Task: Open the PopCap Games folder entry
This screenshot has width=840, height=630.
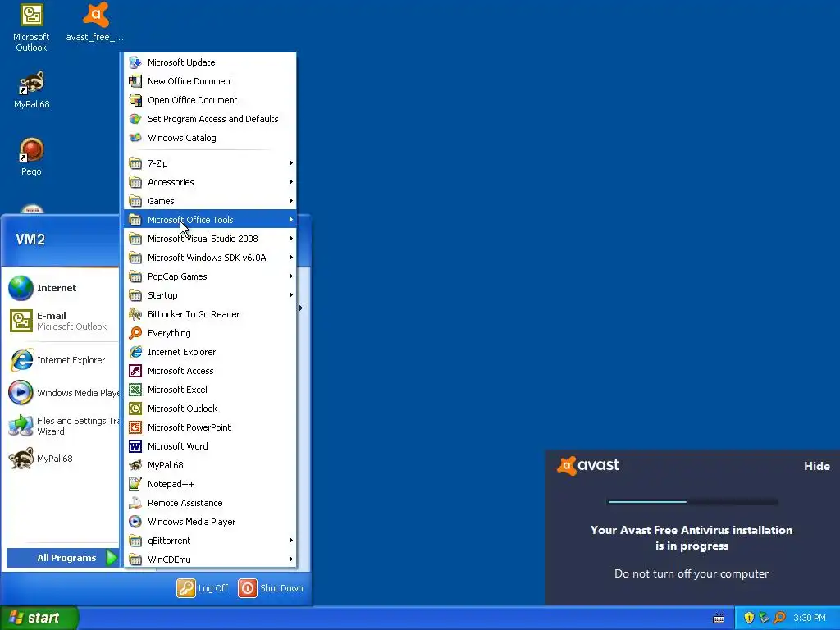Action: pyautogui.click(x=210, y=276)
